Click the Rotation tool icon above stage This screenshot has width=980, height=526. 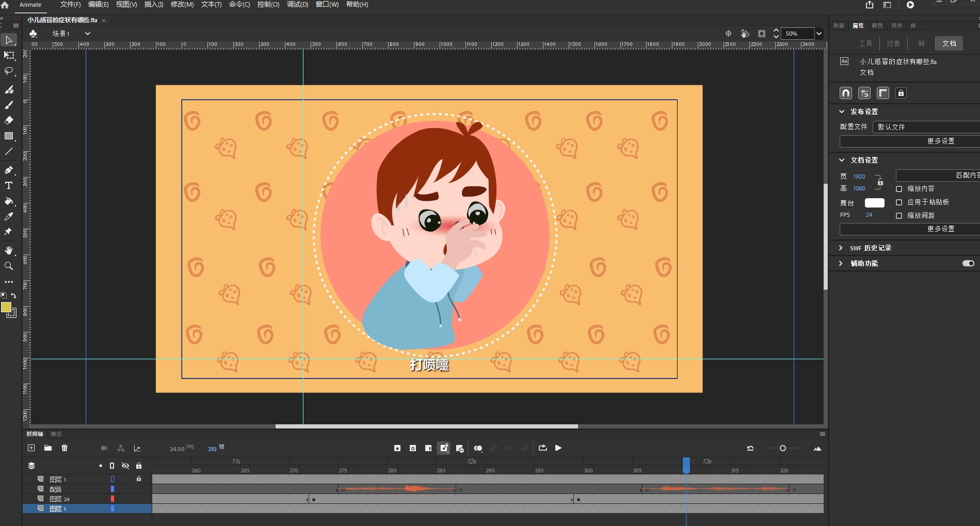tap(745, 34)
